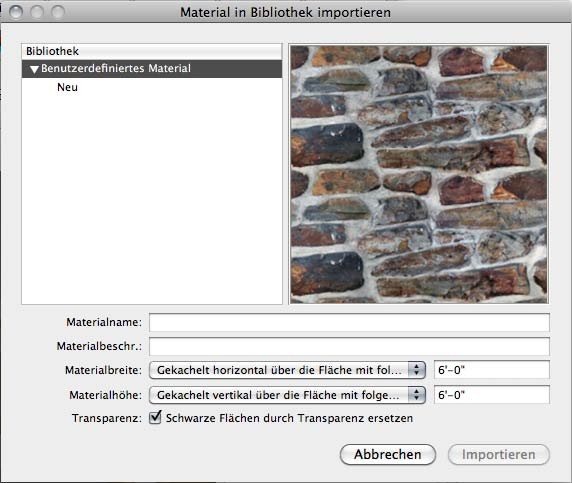This screenshot has width=572, height=483.
Task: Collapse the Benutzerdefiniertes Material disclosure triangle
Action: tap(34, 69)
